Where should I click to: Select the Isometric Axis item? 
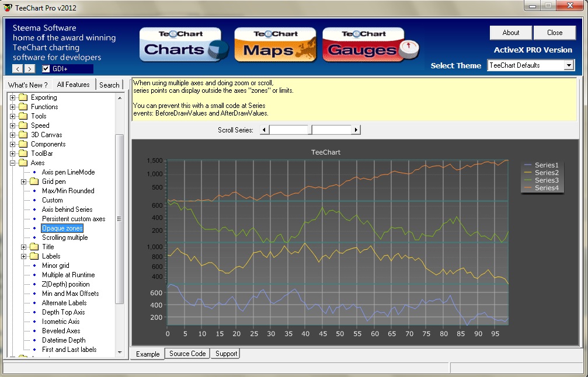pos(61,322)
